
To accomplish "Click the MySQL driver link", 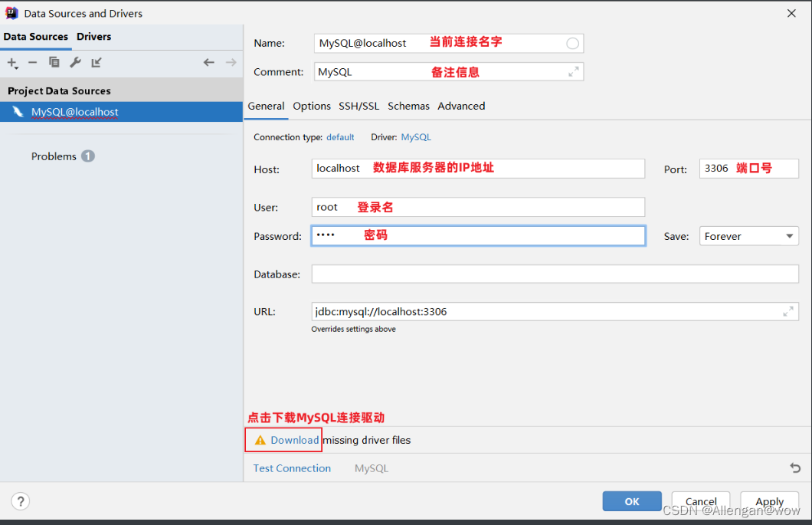I will point(416,137).
